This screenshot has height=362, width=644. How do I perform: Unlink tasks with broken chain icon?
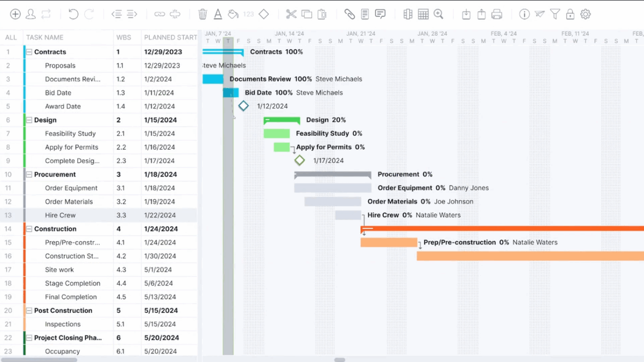(175, 14)
